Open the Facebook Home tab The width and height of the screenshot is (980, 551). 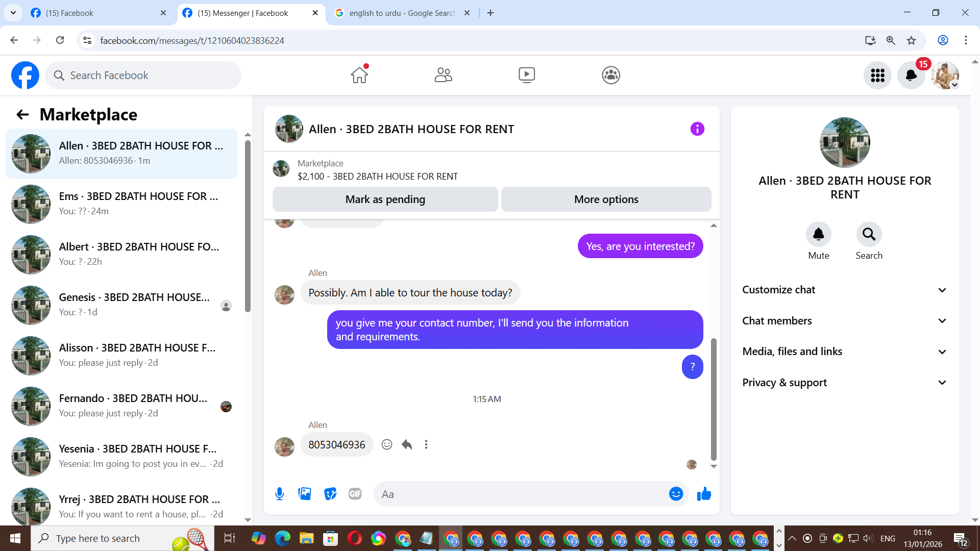(x=359, y=75)
